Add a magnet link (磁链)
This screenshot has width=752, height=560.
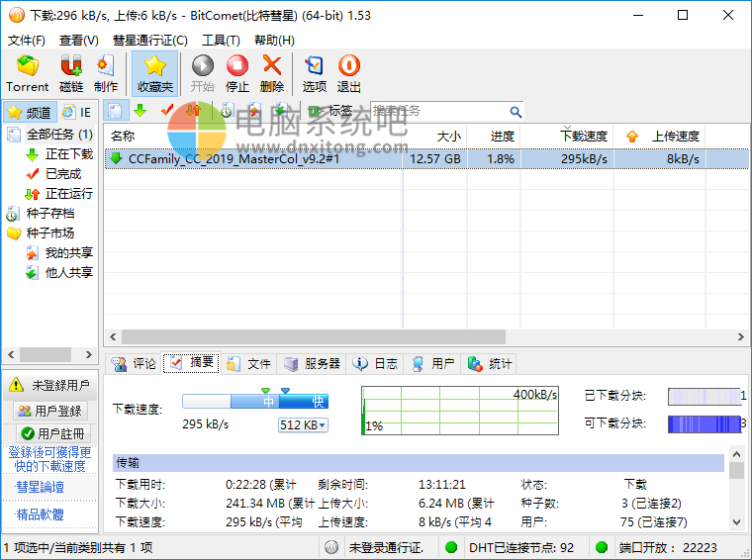[71, 73]
